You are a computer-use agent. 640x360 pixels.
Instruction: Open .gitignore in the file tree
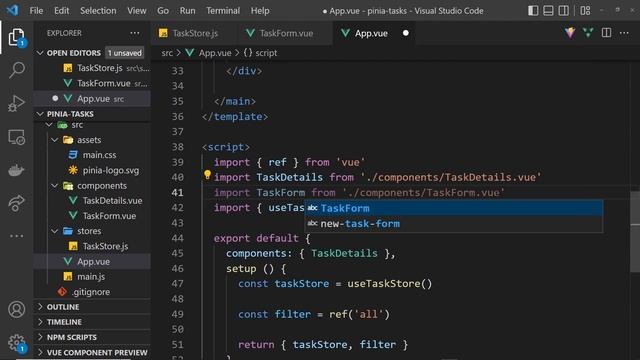coord(92,292)
